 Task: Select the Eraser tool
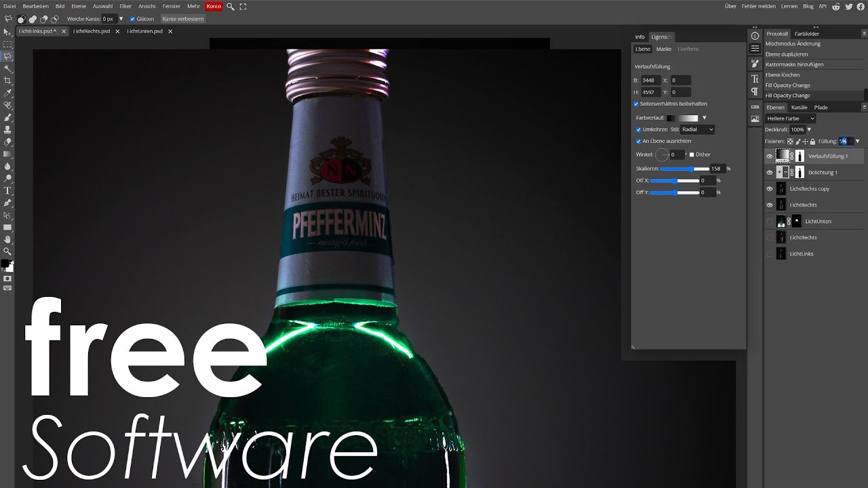coord(7,142)
